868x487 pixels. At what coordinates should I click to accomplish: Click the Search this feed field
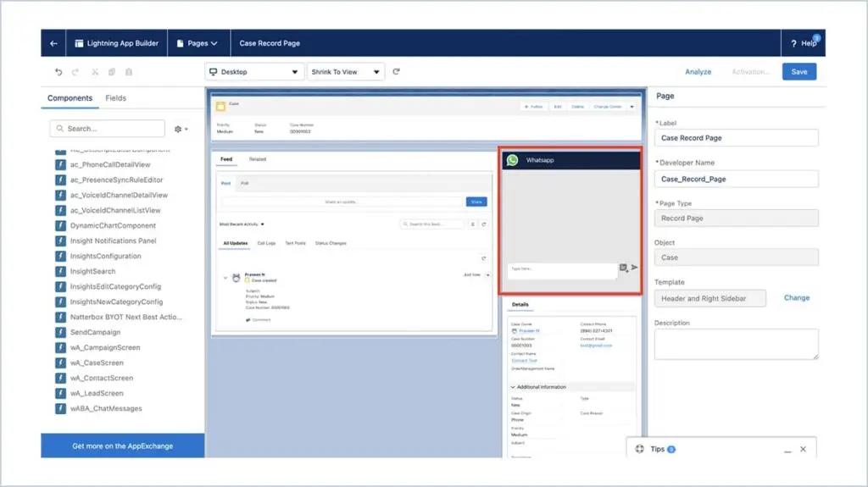point(433,224)
